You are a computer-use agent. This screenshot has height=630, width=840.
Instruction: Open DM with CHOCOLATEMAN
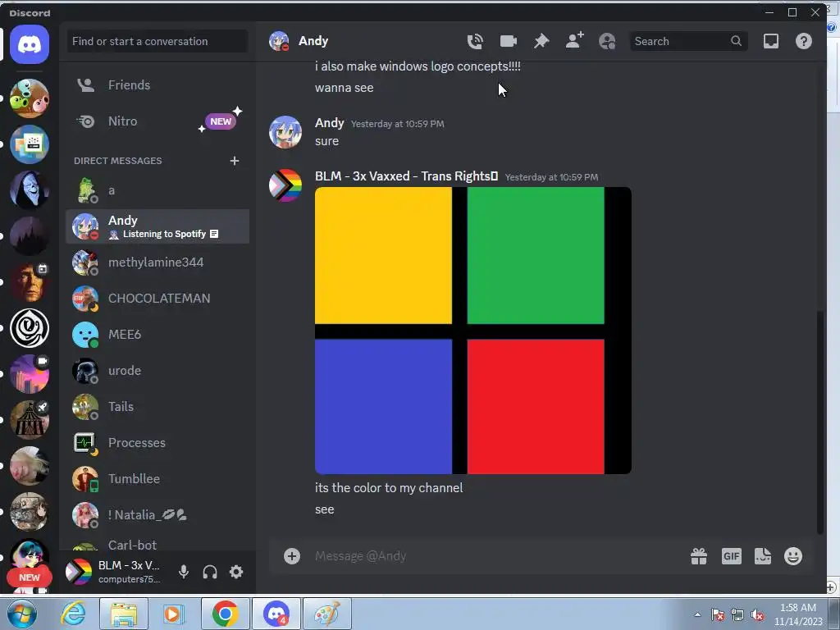157,299
